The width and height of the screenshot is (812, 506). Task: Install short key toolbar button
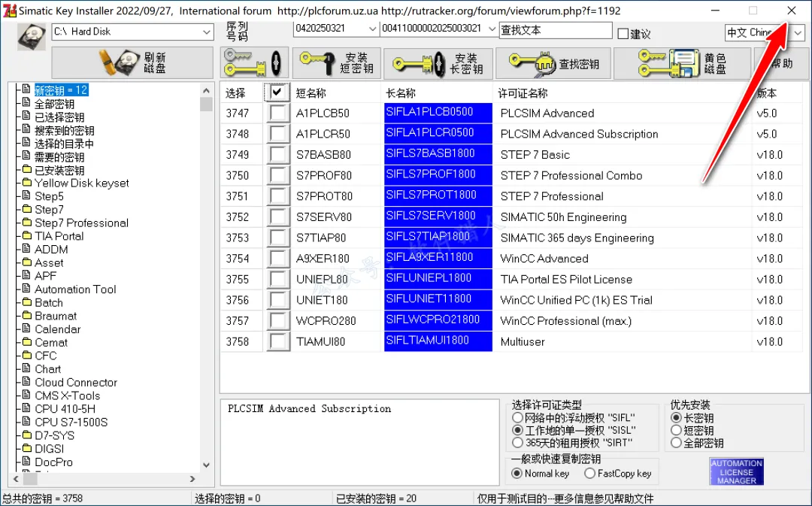(x=337, y=62)
